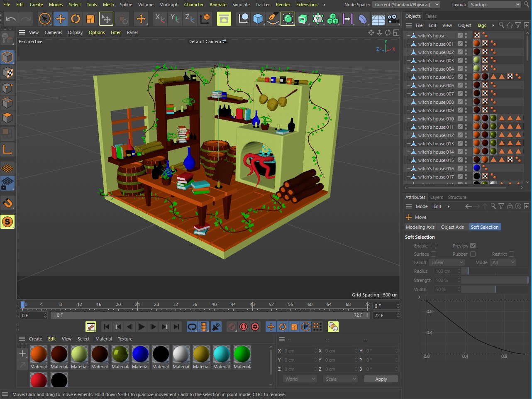Add a Cube primitive object
This screenshot has height=399, width=532.
coord(258,19)
